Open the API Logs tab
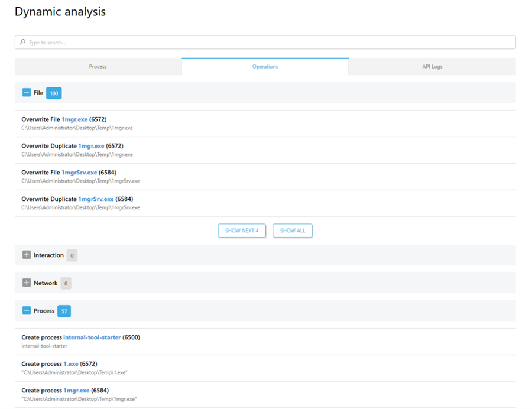The width and height of the screenshot is (532, 409). pyautogui.click(x=432, y=67)
